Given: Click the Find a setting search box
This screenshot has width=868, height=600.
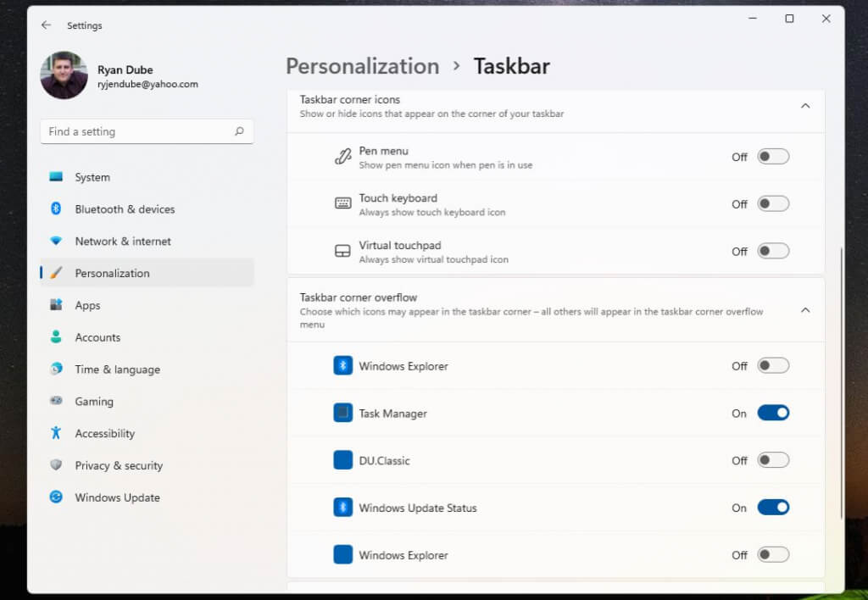Looking at the screenshot, I should (x=136, y=131).
